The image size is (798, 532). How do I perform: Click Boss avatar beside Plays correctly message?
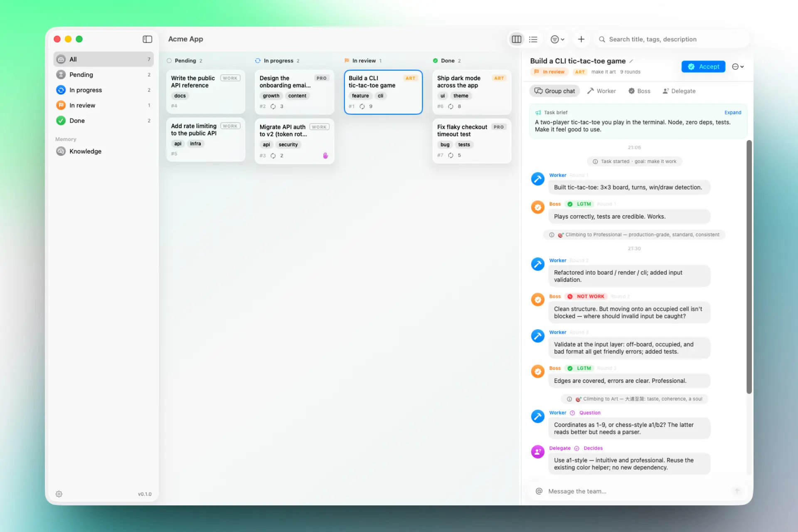pos(538,207)
